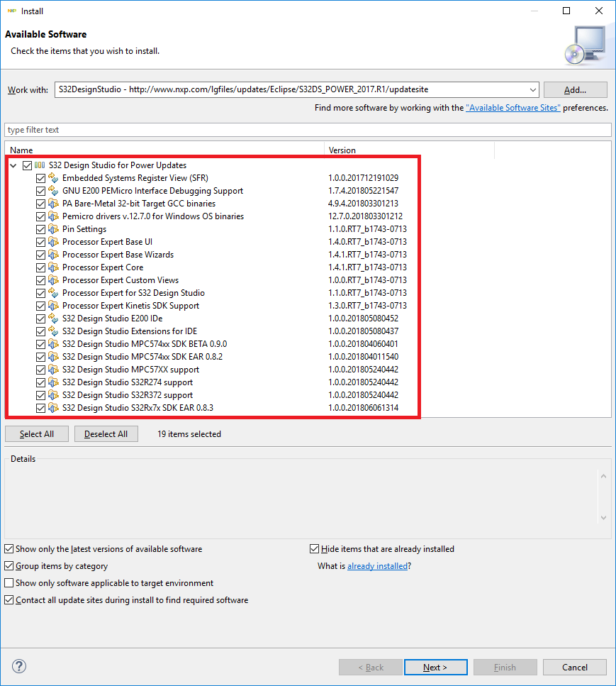The image size is (616, 686).
Task: Enable Show only software applicable to target environment
Action: [9, 582]
